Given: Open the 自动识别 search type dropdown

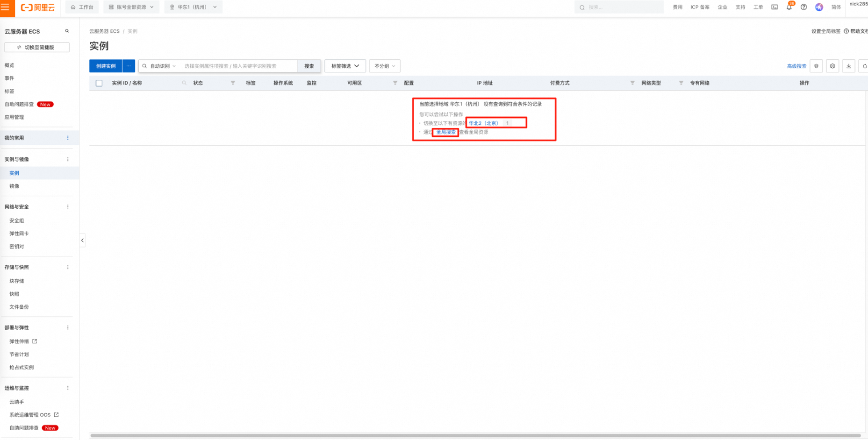Looking at the screenshot, I should tap(162, 66).
